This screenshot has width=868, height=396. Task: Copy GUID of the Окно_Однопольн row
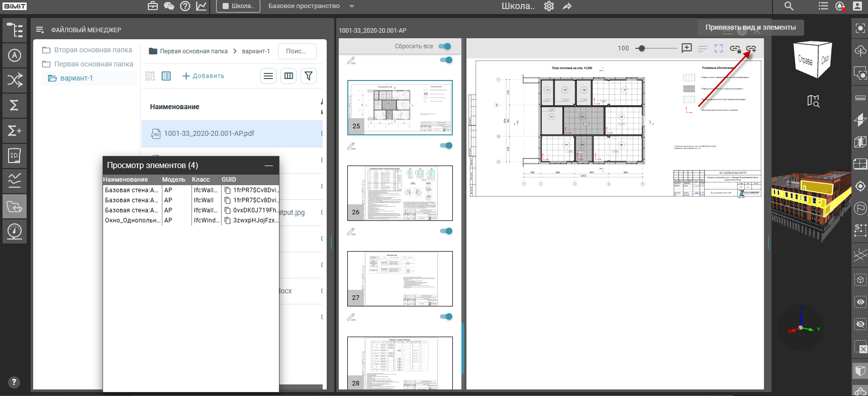(228, 220)
